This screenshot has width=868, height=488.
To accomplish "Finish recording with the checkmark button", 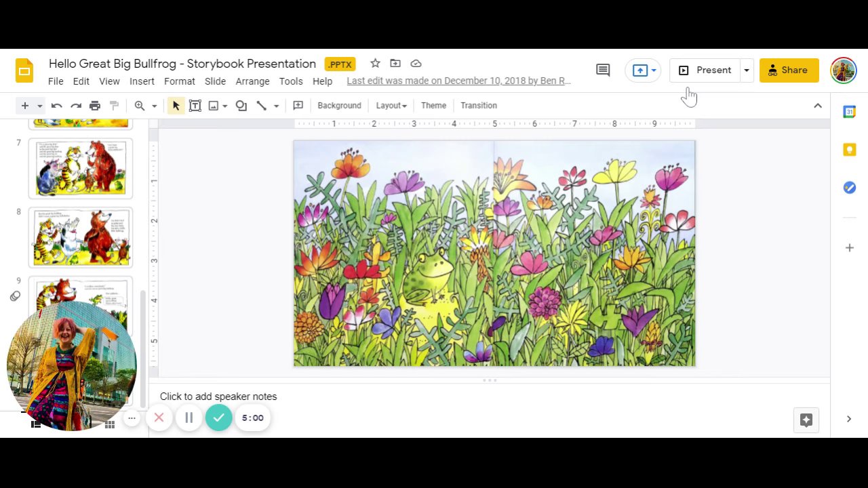I will click(218, 418).
